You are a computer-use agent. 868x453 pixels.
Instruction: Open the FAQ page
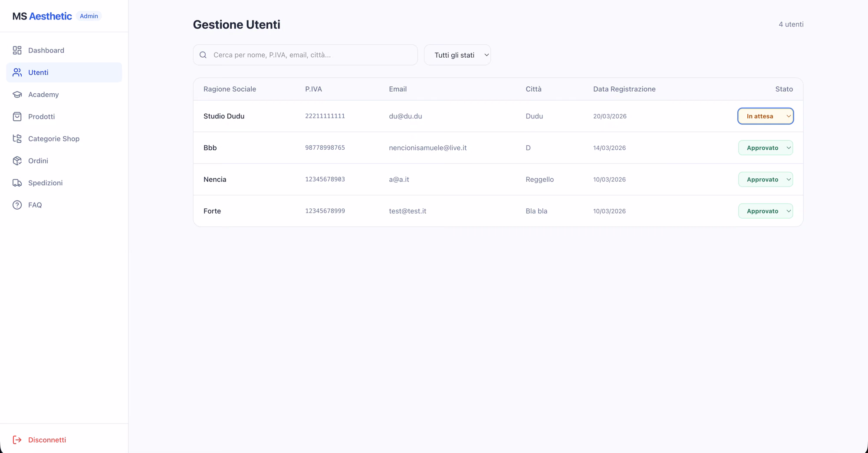pos(64,205)
